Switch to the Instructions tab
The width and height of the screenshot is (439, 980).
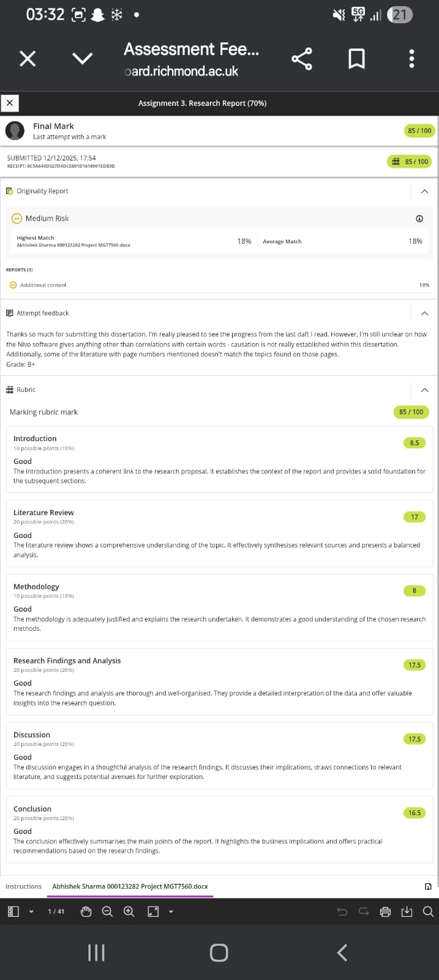23,886
